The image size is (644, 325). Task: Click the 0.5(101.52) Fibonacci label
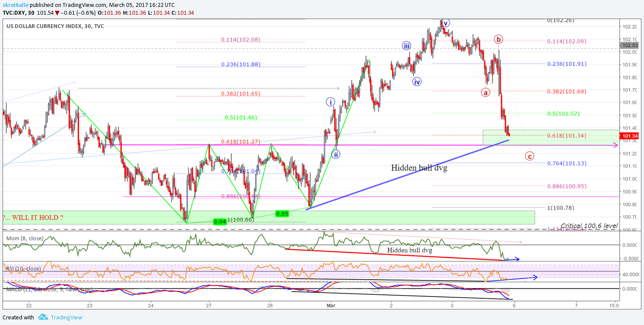pos(563,114)
